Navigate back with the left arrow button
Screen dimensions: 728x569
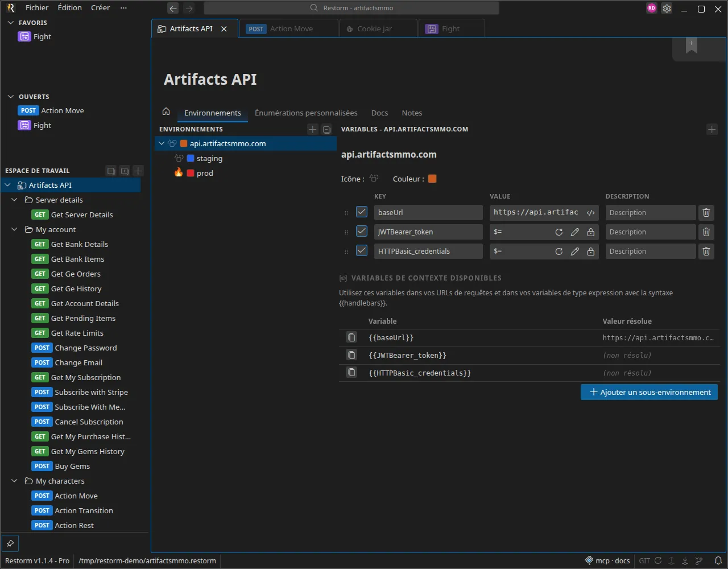click(x=173, y=8)
